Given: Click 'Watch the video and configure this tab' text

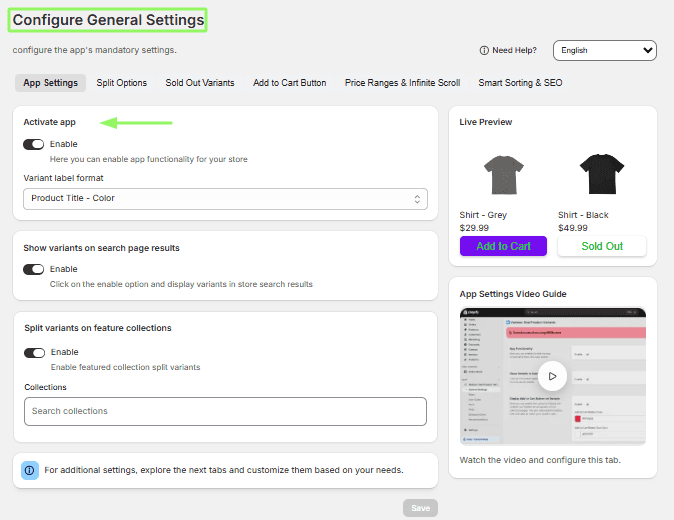Looking at the screenshot, I should click(x=540, y=460).
